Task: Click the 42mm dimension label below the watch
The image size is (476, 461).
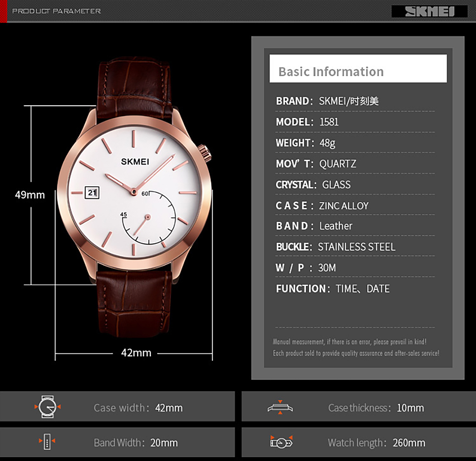Action: (x=136, y=353)
